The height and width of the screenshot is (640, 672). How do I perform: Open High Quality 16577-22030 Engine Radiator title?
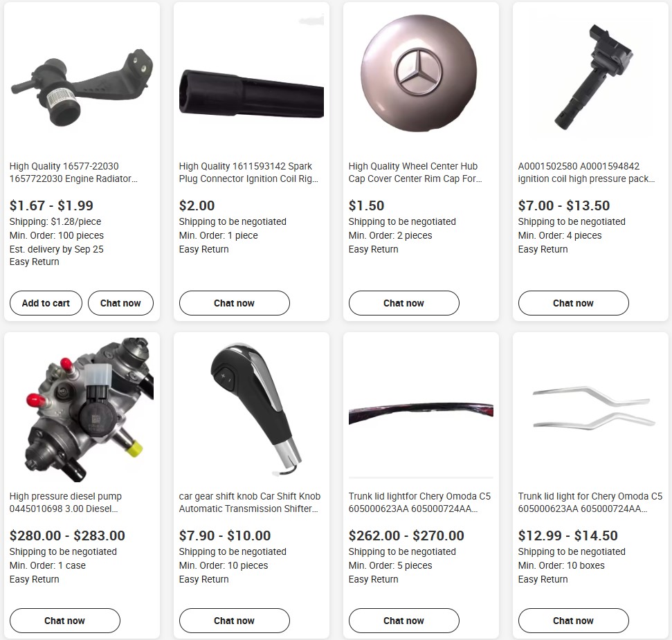click(x=74, y=172)
